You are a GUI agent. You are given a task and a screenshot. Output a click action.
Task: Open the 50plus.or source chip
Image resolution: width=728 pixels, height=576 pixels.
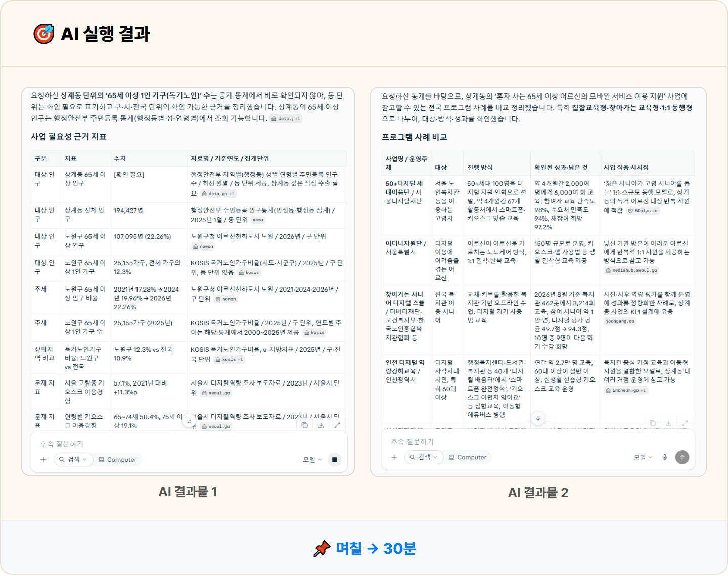(643, 211)
